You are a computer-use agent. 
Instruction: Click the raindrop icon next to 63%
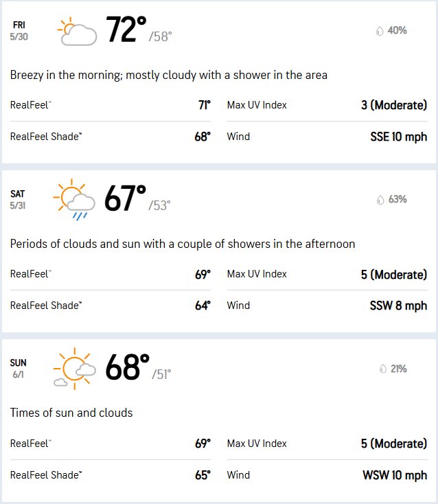pos(380,200)
